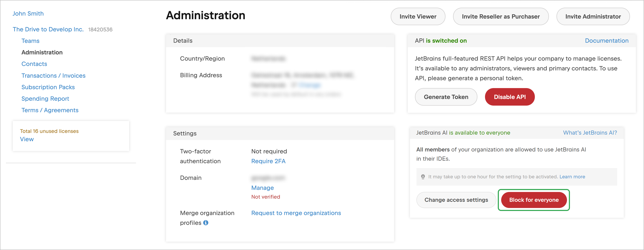
Task: Open the Contacts section
Action: 34,64
